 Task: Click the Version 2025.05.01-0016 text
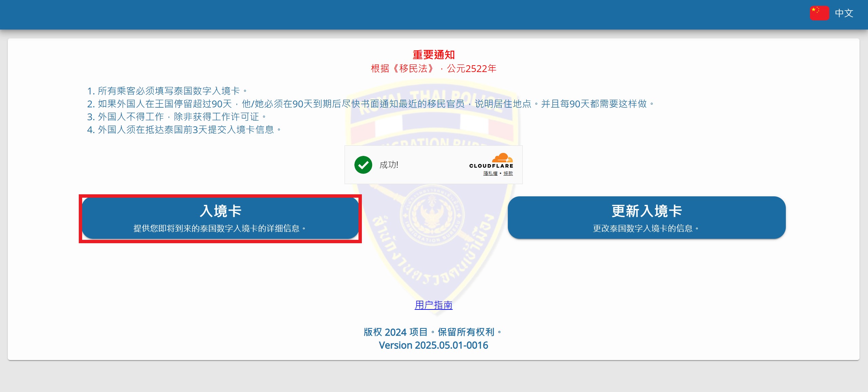tap(433, 345)
